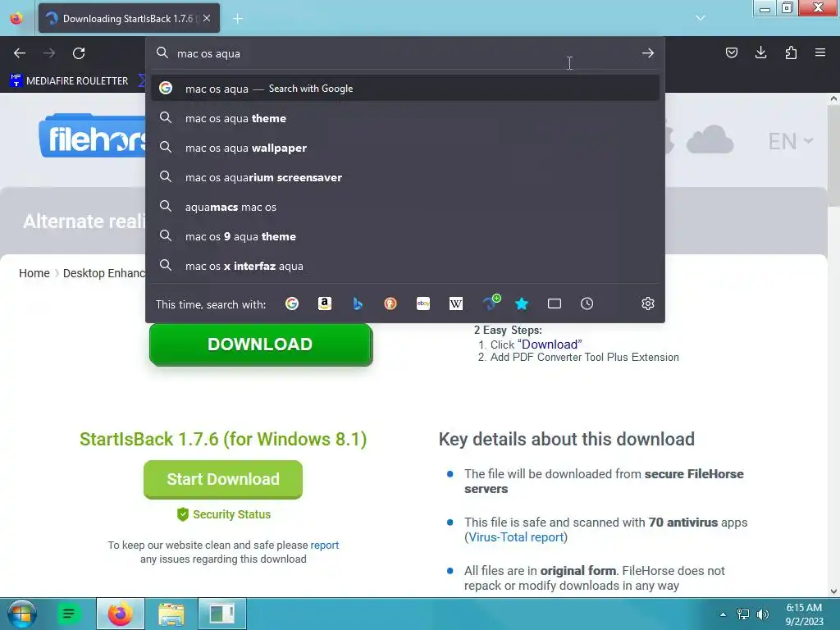
Task: Click the cloud web apps icon
Action: [710, 139]
